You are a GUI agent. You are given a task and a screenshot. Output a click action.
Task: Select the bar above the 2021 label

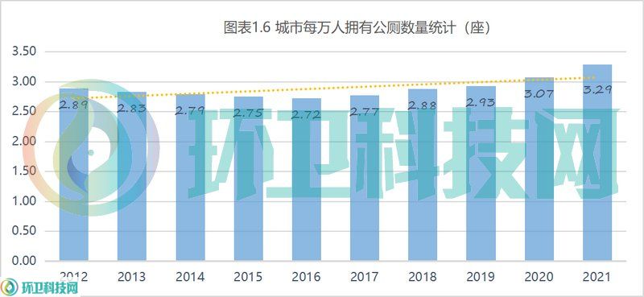coord(597,163)
